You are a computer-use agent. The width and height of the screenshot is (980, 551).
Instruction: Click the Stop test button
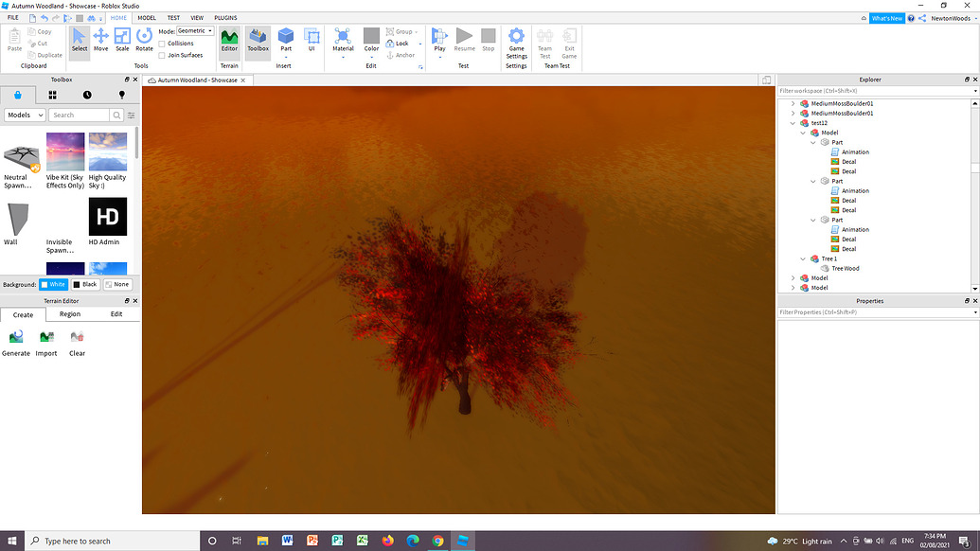point(489,40)
